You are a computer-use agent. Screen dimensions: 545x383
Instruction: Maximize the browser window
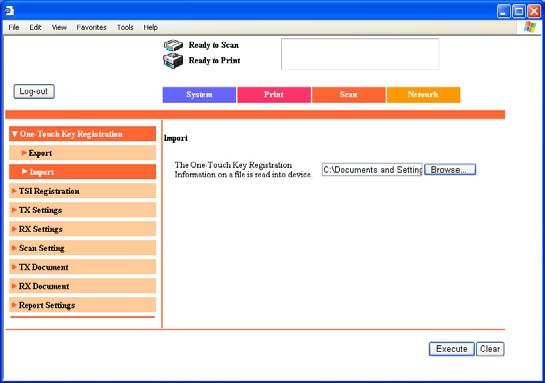click(x=519, y=11)
